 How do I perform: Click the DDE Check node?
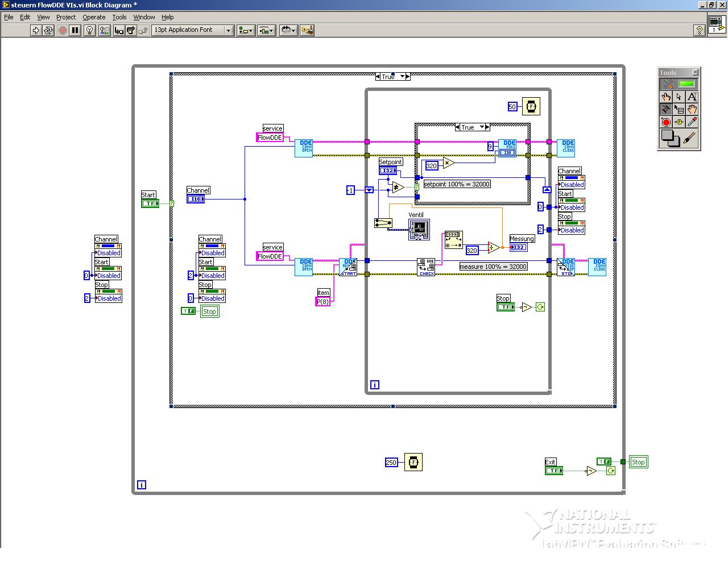coord(426,267)
